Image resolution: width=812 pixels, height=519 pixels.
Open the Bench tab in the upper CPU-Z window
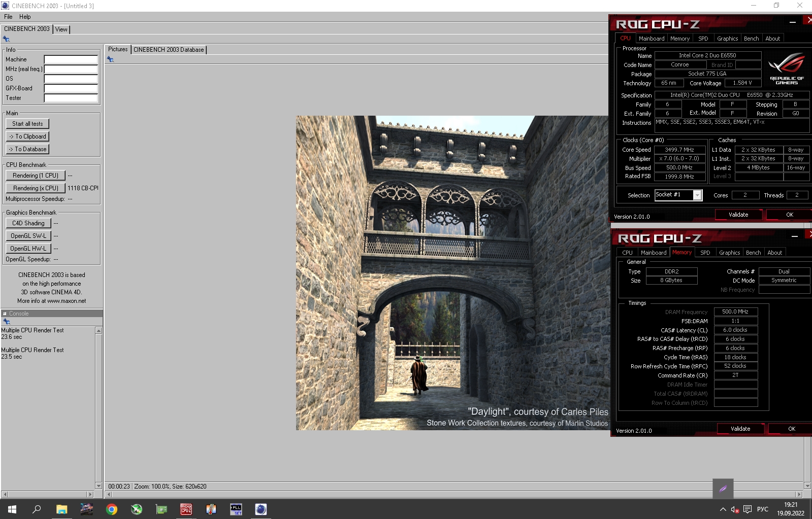752,39
